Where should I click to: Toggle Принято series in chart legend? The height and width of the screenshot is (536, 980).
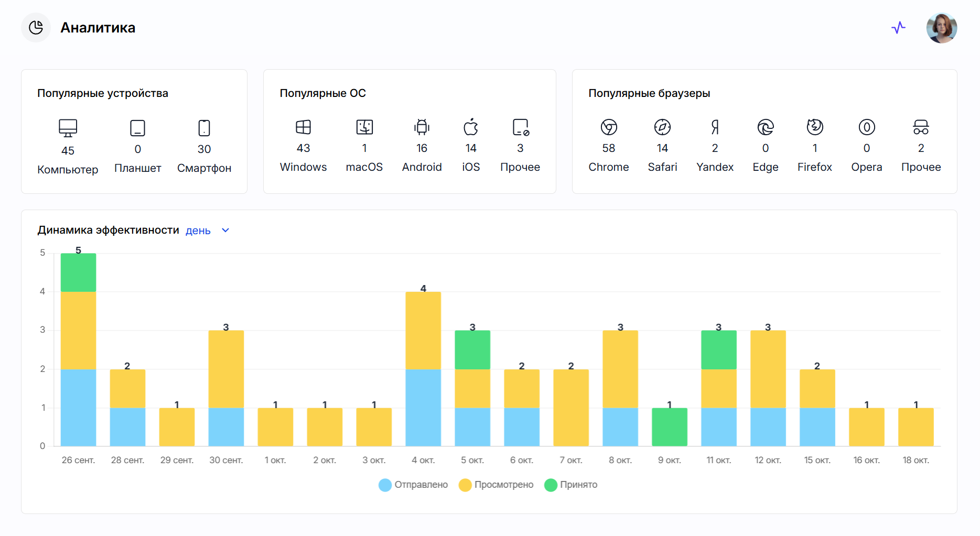coord(578,485)
